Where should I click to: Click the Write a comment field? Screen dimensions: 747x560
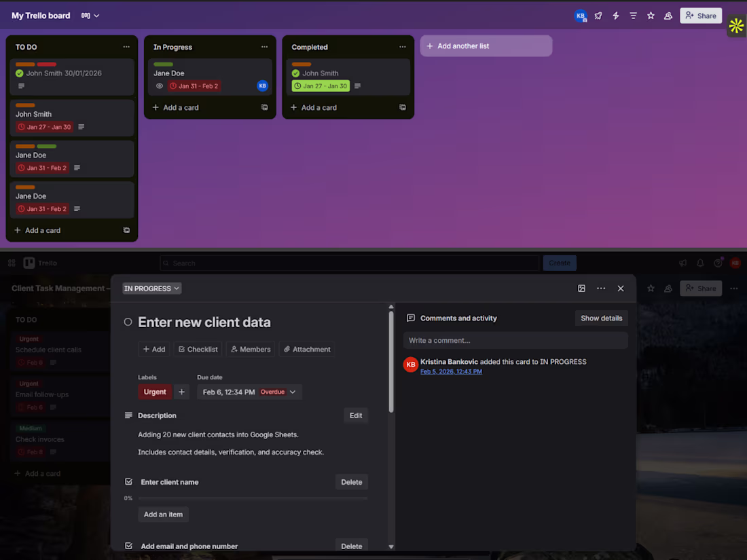click(x=516, y=340)
